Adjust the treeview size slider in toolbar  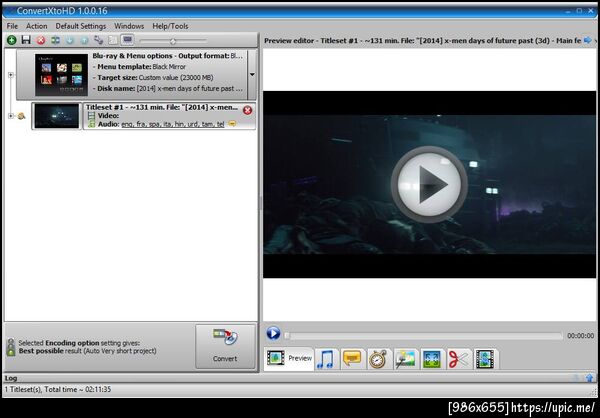[x=173, y=40]
